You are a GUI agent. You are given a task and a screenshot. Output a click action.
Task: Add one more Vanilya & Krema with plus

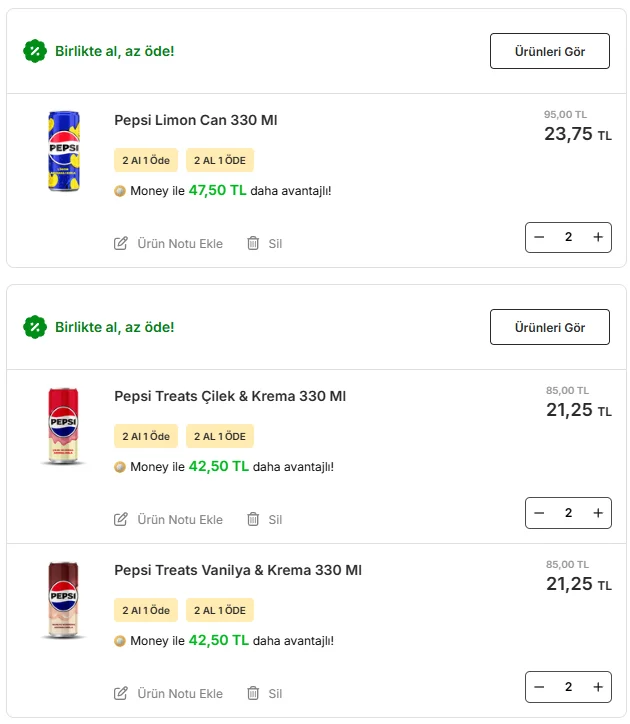598,687
